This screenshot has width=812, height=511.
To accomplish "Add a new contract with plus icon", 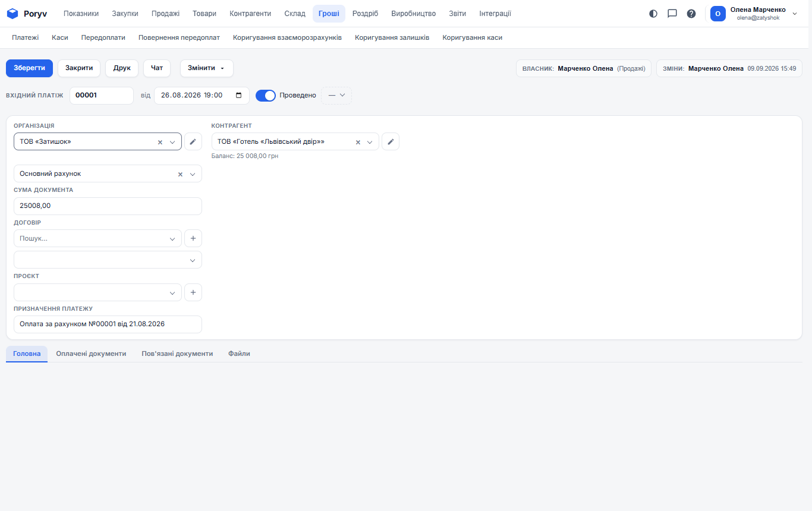I will (x=193, y=238).
